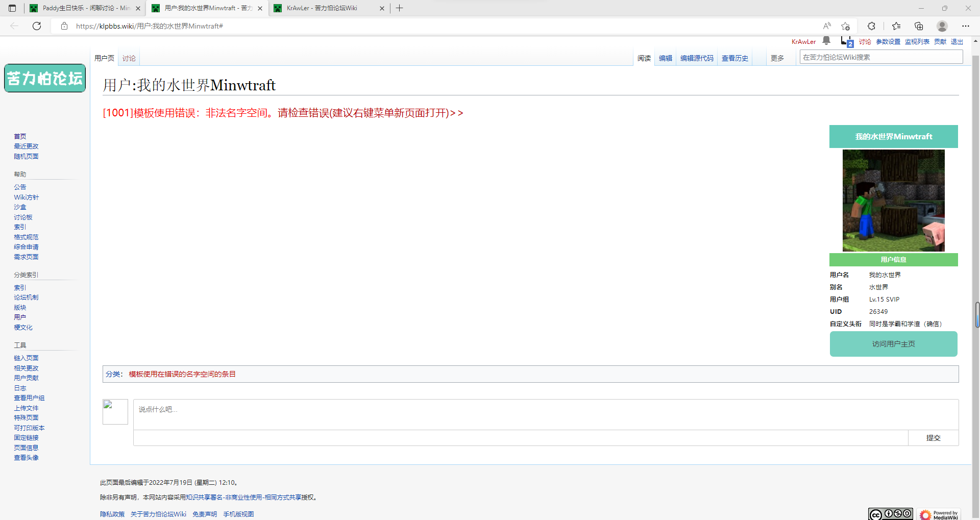Viewport: 980px width, 520px height.
Task: Click the browser profile avatar
Action: [x=942, y=26]
